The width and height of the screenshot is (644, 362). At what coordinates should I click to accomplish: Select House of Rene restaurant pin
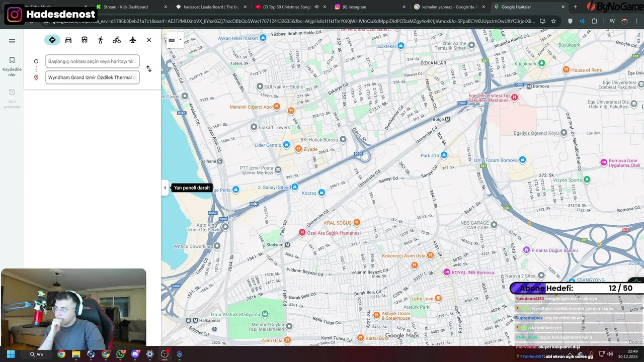tap(566, 70)
